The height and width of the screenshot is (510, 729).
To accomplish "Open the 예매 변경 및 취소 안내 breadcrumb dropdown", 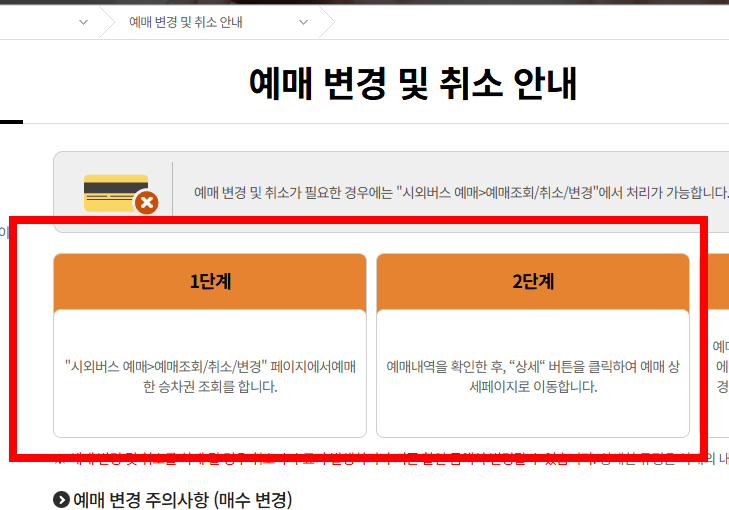I will coord(303,22).
